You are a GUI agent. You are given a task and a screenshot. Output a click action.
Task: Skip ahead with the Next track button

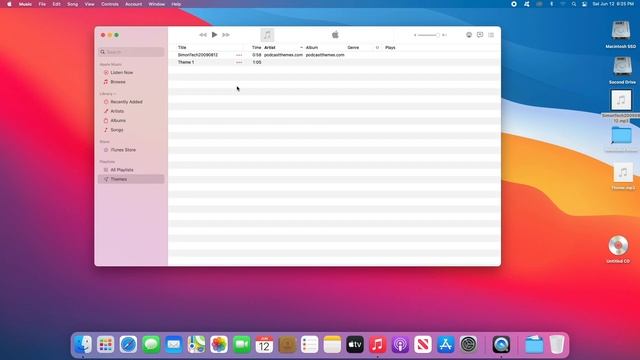[x=226, y=35]
